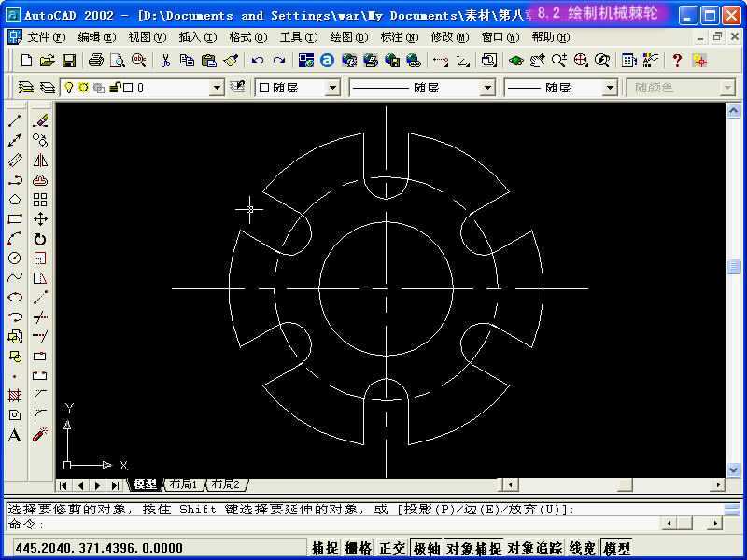The image size is (747, 560).
Task: Click horizontal scrollbar left arrow of drawing
Action: tap(510, 484)
